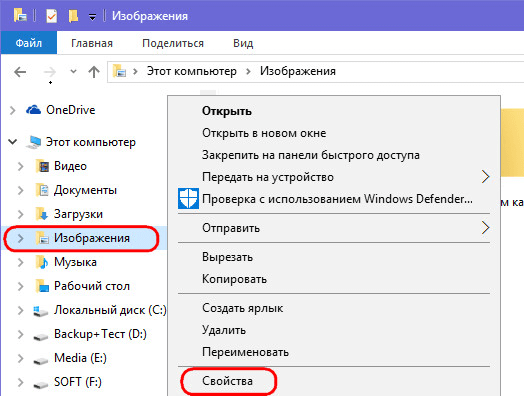Select the Media (E:) label

[x=80, y=358]
